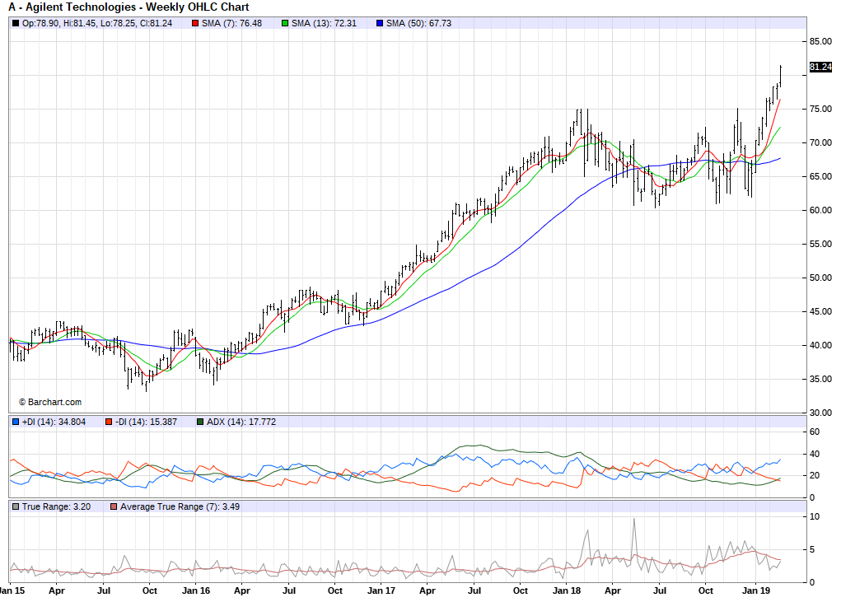Viewport: 841px width, 616px height.
Task: Click the 65.00 price axis label
Action: tap(820, 176)
